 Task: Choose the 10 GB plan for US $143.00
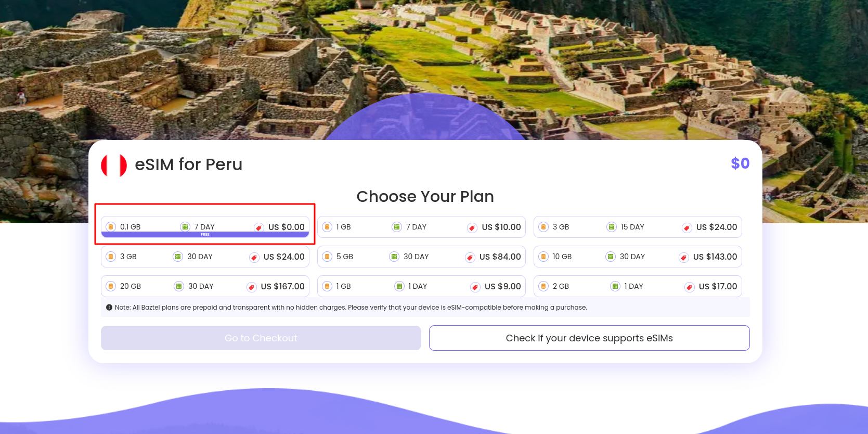click(x=638, y=257)
